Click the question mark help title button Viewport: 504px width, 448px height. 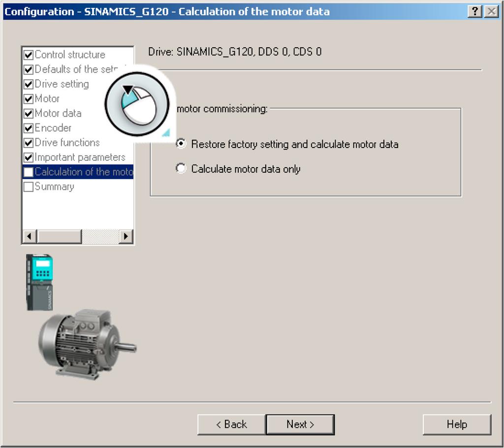(x=475, y=12)
